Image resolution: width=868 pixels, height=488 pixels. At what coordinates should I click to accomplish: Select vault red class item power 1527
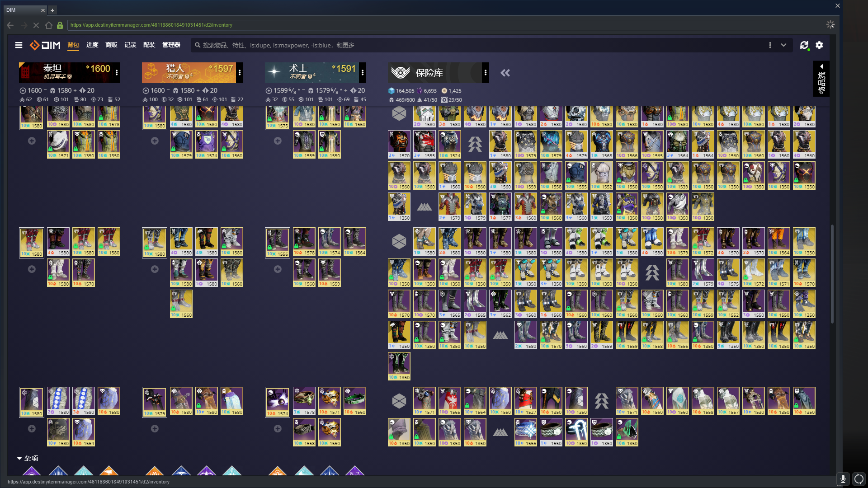pyautogui.click(x=526, y=401)
